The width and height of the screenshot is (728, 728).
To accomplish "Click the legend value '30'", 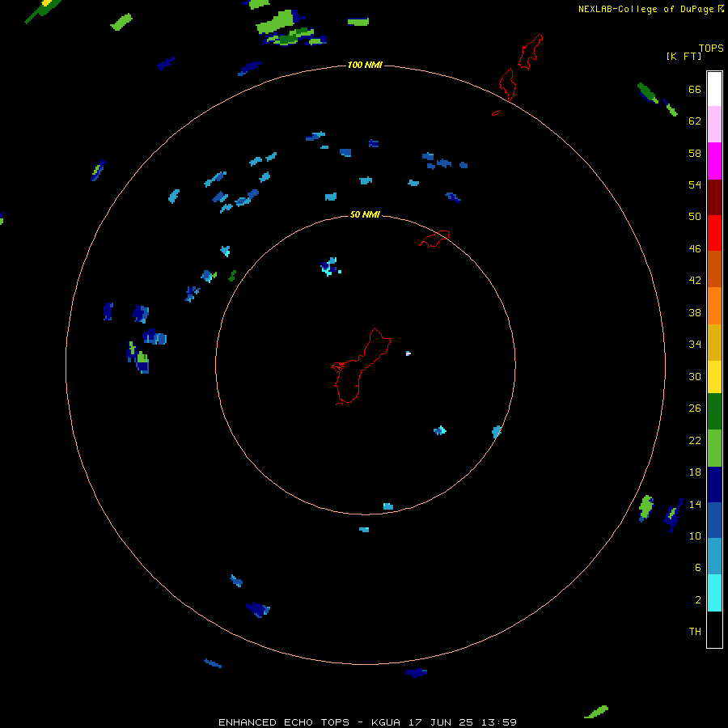I will click(695, 376).
